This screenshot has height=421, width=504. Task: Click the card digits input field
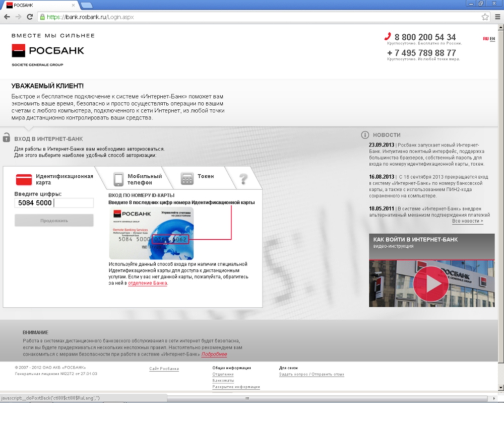(x=54, y=203)
